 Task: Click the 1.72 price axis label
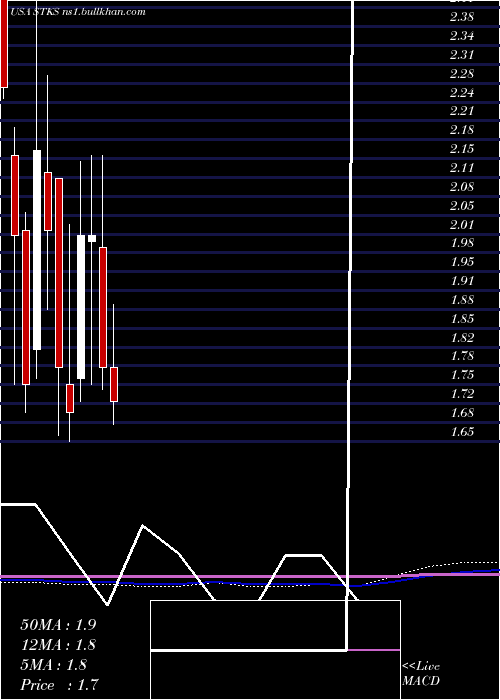click(x=462, y=394)
